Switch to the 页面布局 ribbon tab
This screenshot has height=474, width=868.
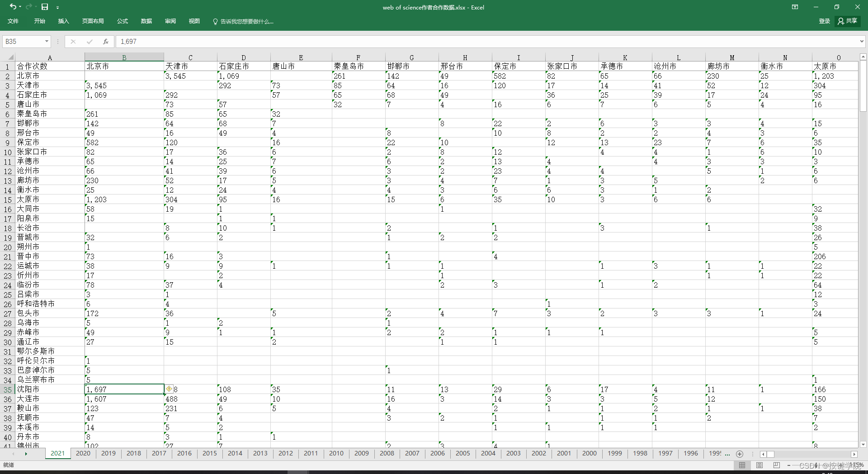coord(93,21)
